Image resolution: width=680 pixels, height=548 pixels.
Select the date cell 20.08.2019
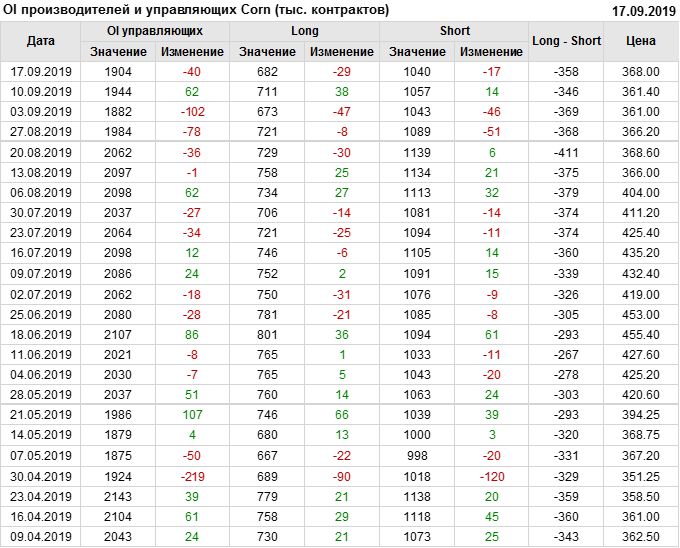(41, 152)
